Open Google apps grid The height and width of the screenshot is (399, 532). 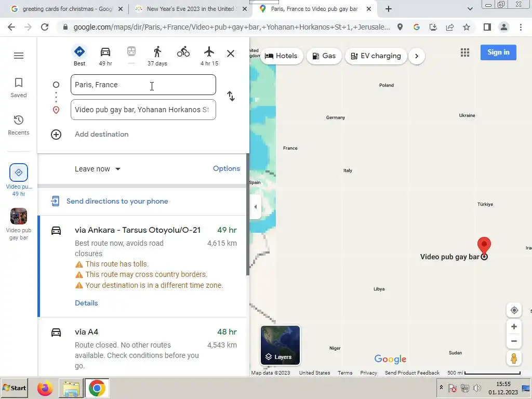click(465, 52)
